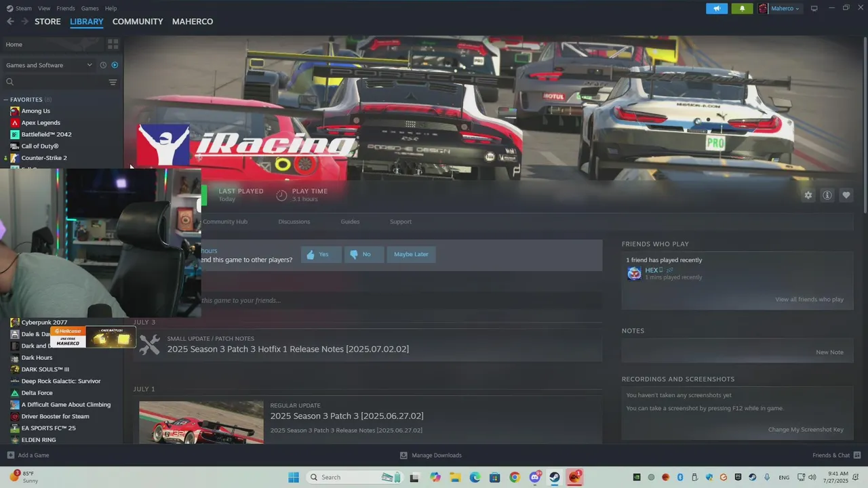Open friend HEX's profile entry
Image resolution: width=868 pixels, height=488 pixels.
point(665,273)
